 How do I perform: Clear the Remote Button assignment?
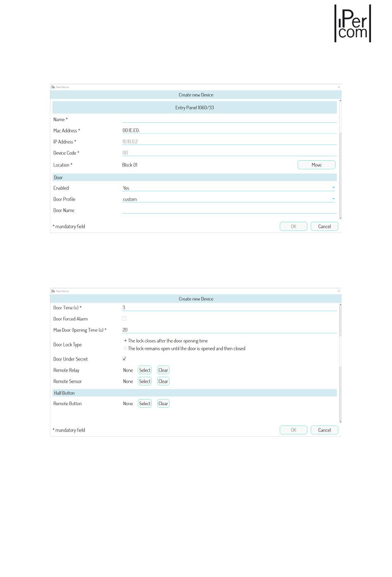(163, 404)
